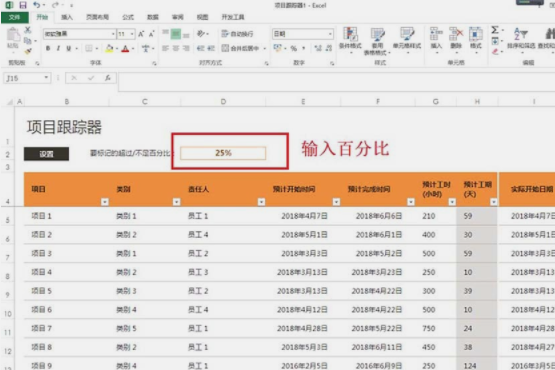Toggle wrap text (自动换行)
Image resolution: width=555 pixels, height=370 pixels.
point(237,34)
